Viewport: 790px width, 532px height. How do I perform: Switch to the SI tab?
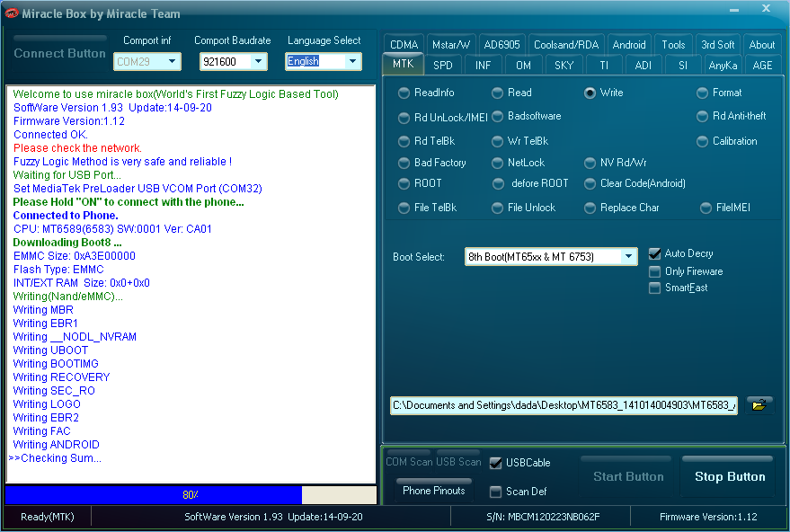point(683,66)
